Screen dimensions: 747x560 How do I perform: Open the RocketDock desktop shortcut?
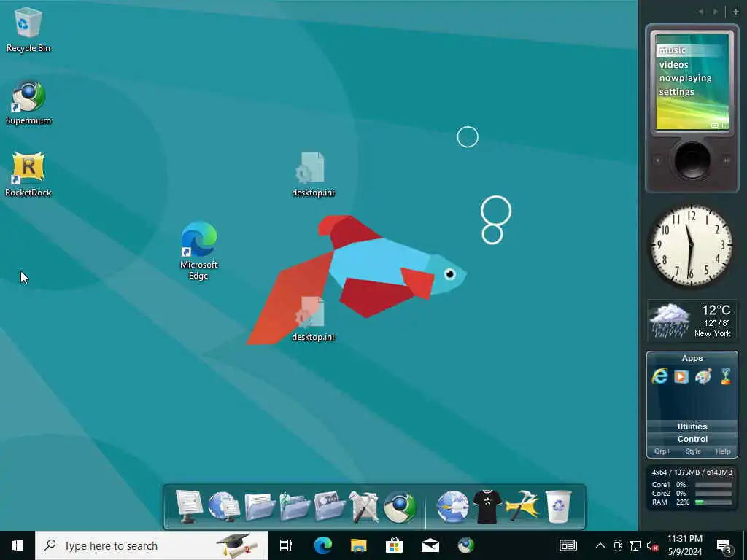[28, 174]
